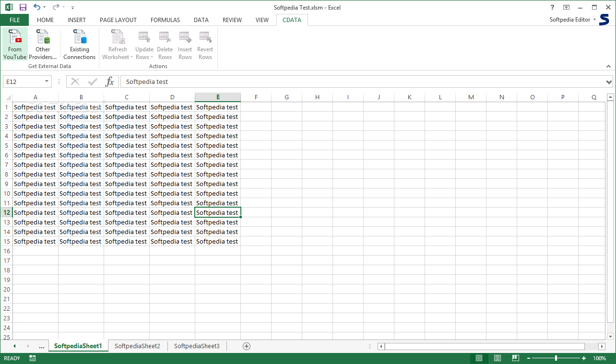This screenshot has height=364, width=616.
Task: Cancel formula entry with X icon
Action: coord(75,82)
